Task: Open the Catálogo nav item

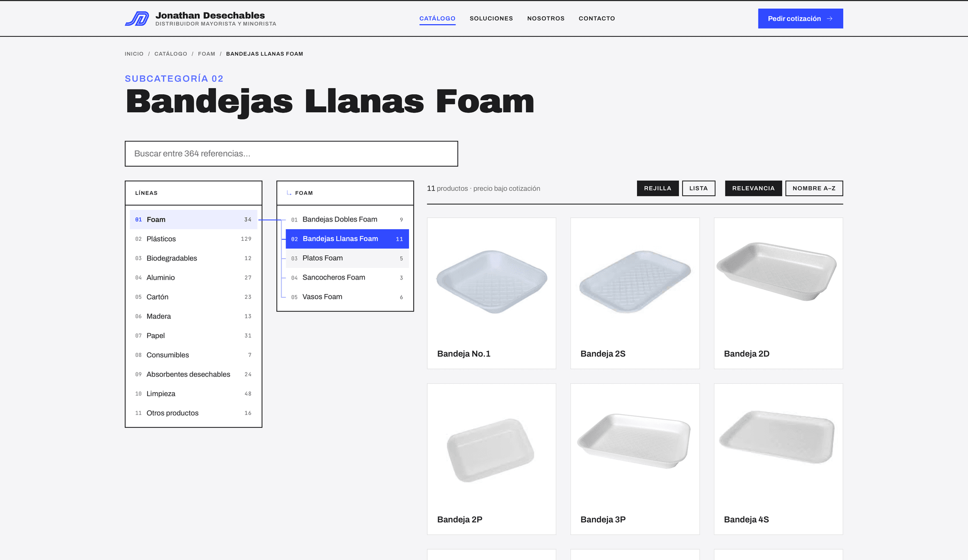Action: click(437, 18)
